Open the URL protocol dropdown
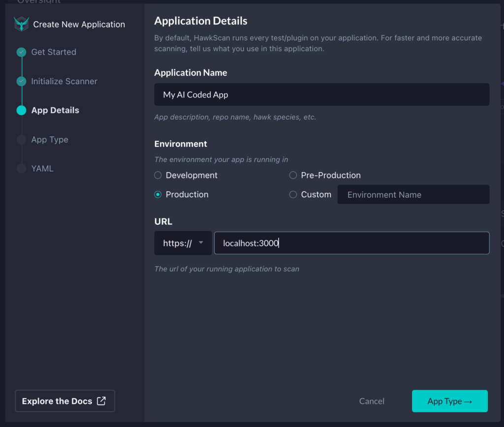The height and width of the screenshot is (427, 504). tap(183, 243)
